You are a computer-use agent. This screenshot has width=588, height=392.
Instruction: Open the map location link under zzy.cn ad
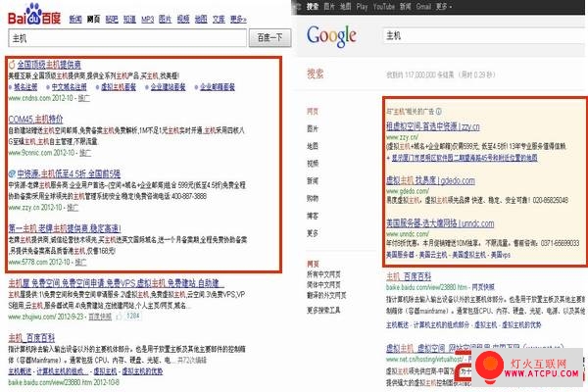465,158
